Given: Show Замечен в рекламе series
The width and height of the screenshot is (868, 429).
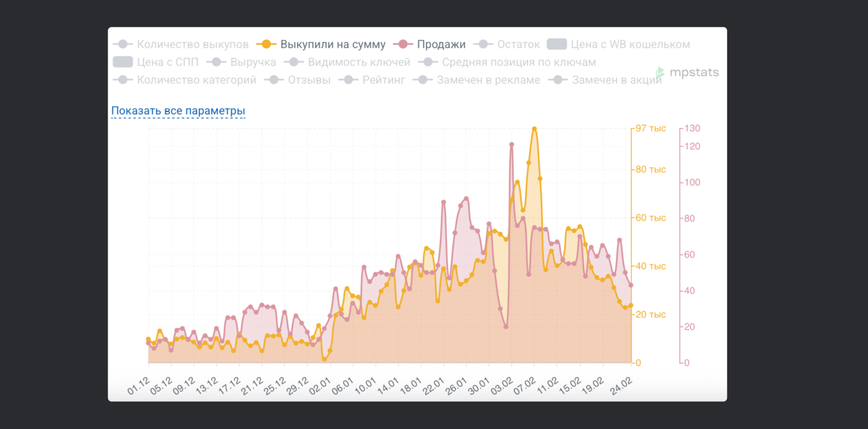Looking at the screenshot, I should 476,80.
